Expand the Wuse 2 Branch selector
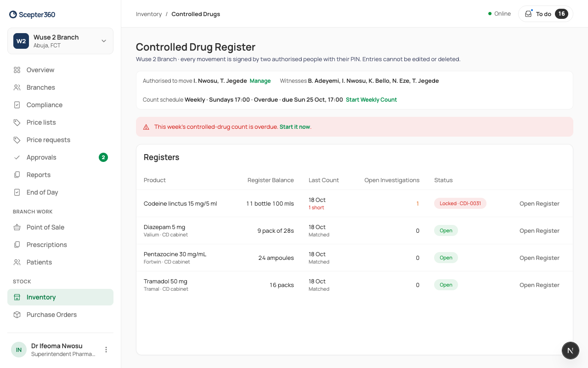 click(60, 41)
